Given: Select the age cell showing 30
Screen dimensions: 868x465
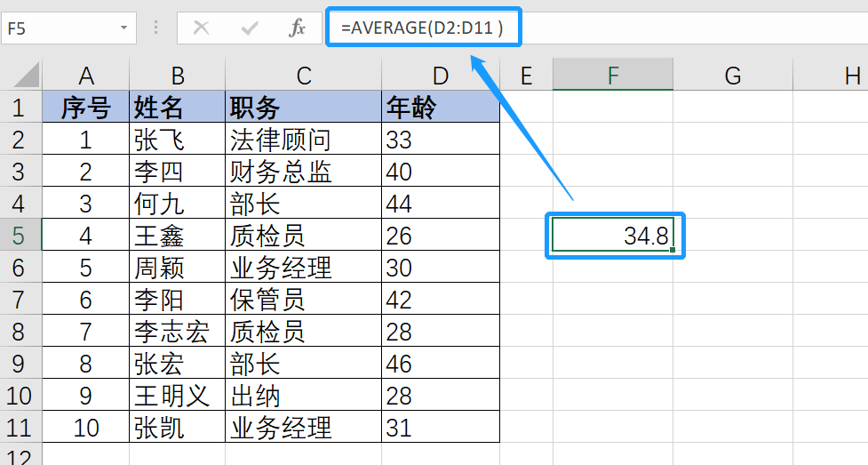Looking at the screenshot, I should (441, 267).
